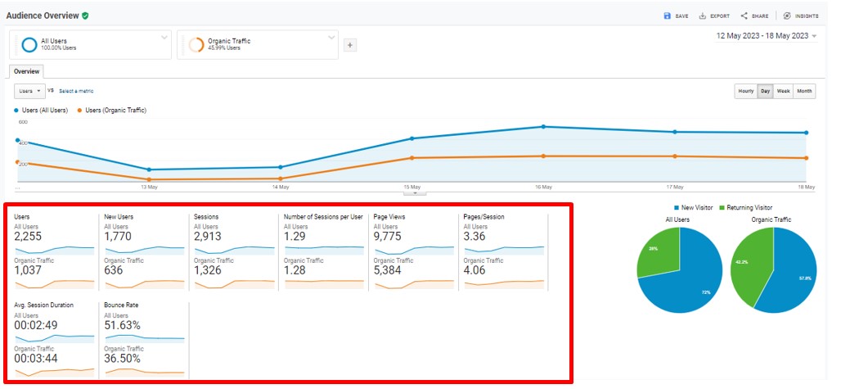Click the Returning Visitor legend swatch

722,208
